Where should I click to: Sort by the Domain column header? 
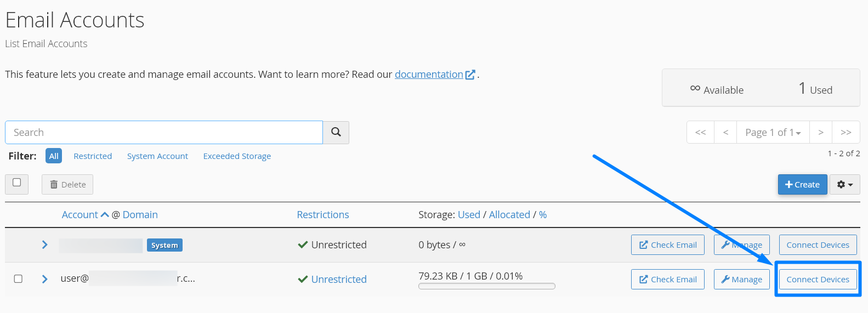tap(140, 215)
